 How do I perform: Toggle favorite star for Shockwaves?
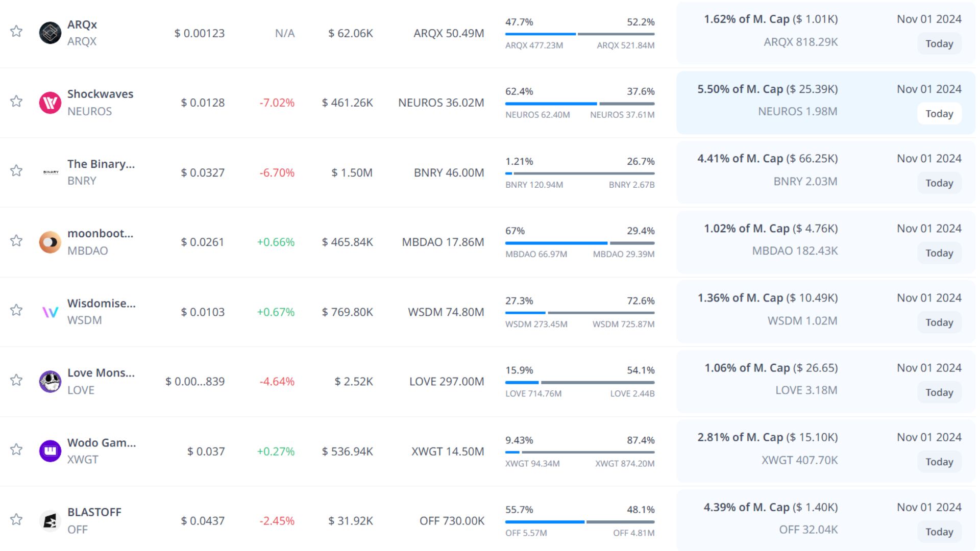pos(16,101)
